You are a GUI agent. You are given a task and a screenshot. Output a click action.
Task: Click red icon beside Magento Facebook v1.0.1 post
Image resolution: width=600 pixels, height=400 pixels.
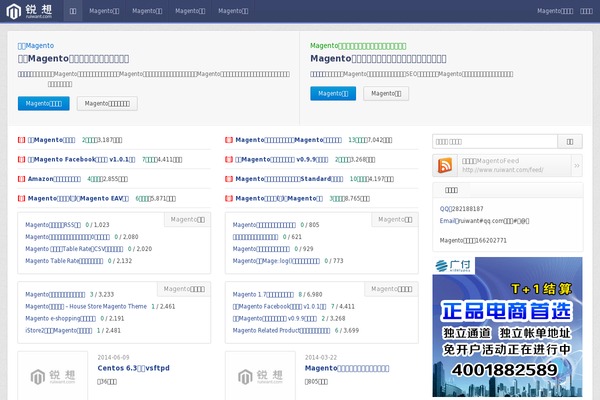click(22, 159)
